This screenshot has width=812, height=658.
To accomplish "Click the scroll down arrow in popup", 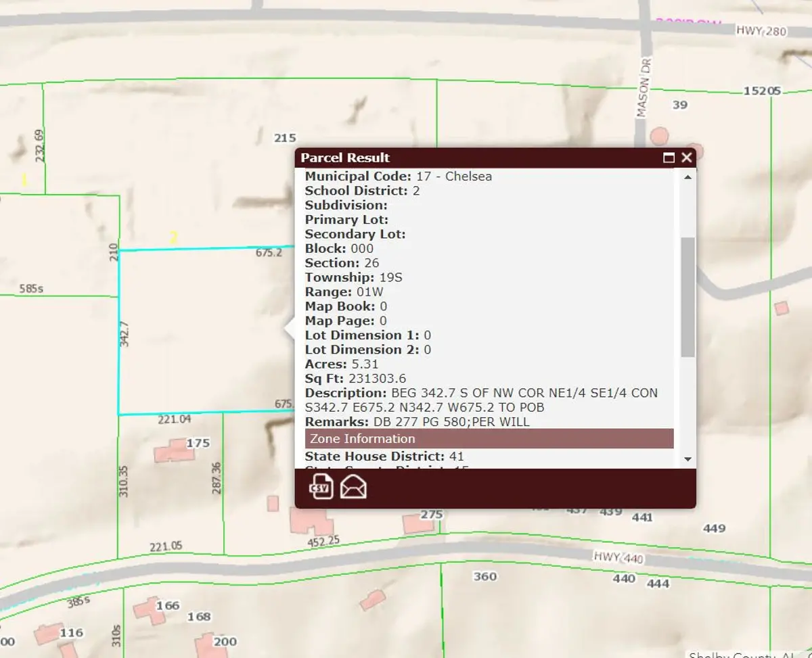I will [688, 459].
